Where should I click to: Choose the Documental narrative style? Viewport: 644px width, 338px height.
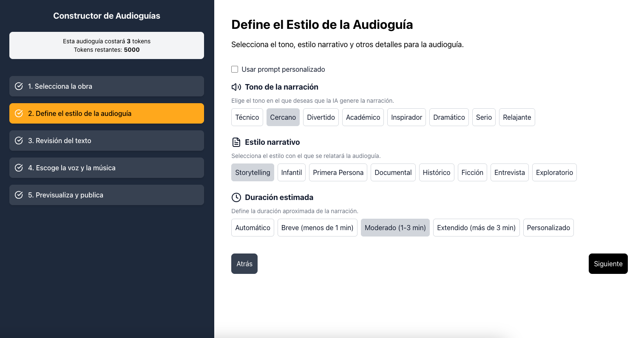[393, 172]
